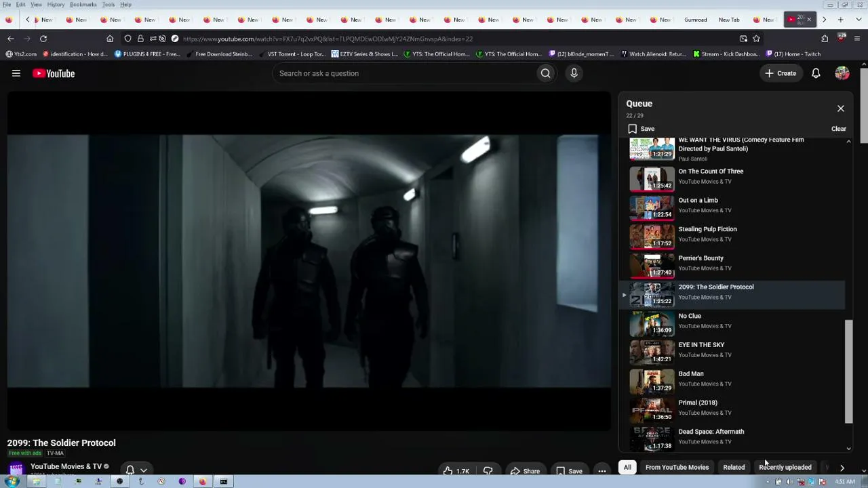Select Perrier's Bounty title in queue
This screenshot has height=488, width=868.
coord(701,258)
